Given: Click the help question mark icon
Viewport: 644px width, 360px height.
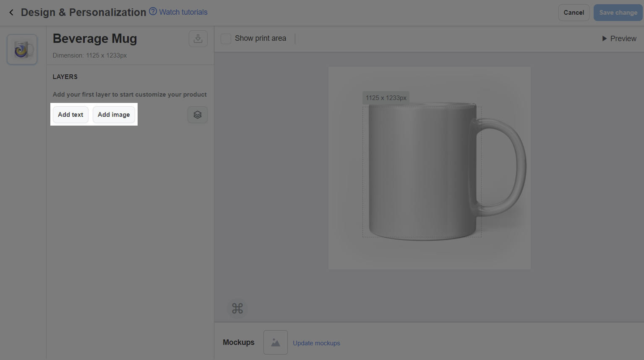Looking at the screenshot, I should 153,12.
